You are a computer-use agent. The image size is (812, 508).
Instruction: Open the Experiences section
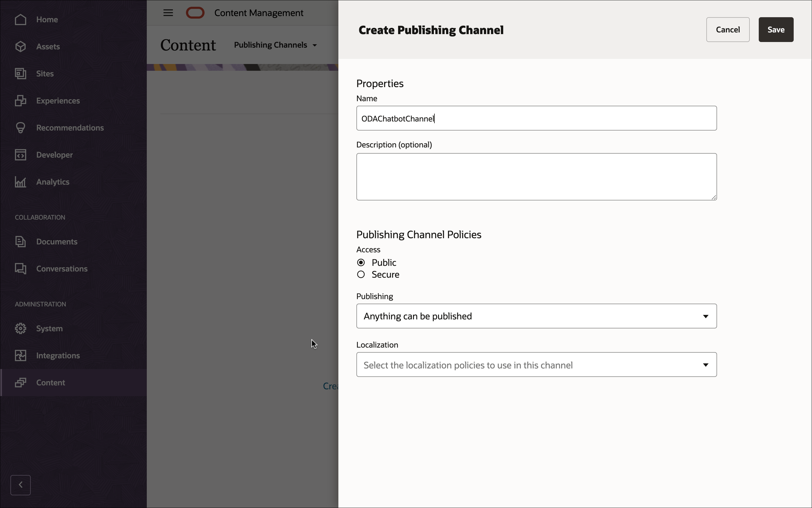point(58,100)
